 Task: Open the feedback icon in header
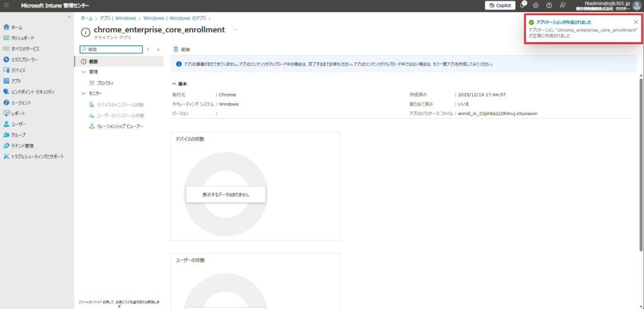coord(562,5)
